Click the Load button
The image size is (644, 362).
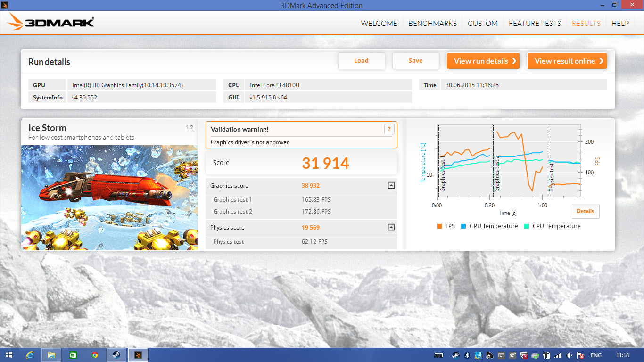tap(362, 61)
